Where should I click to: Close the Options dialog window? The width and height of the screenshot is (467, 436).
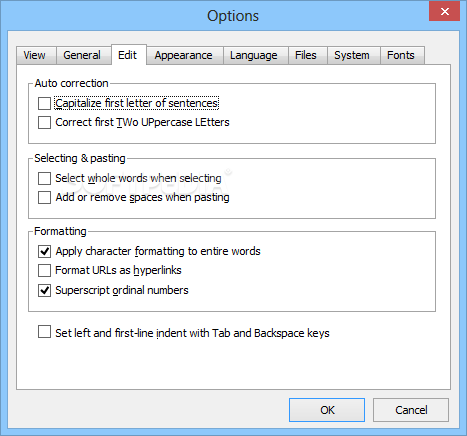pos(445,12)
